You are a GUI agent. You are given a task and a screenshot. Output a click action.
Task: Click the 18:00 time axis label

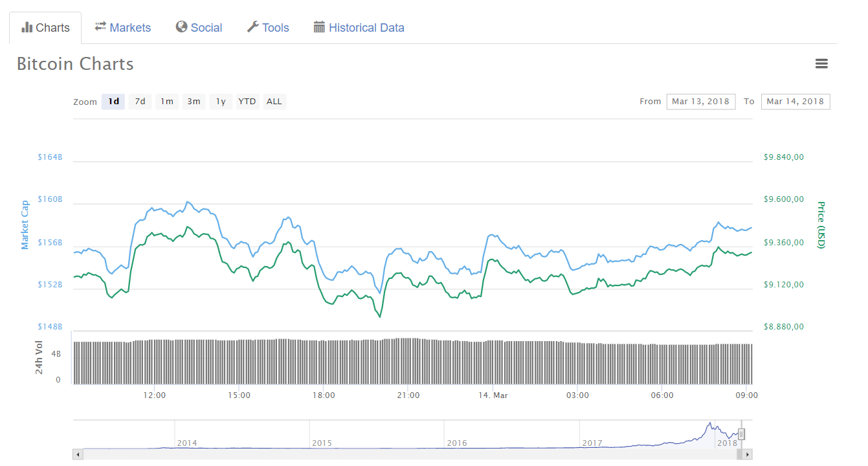click(x=324, y=395)
